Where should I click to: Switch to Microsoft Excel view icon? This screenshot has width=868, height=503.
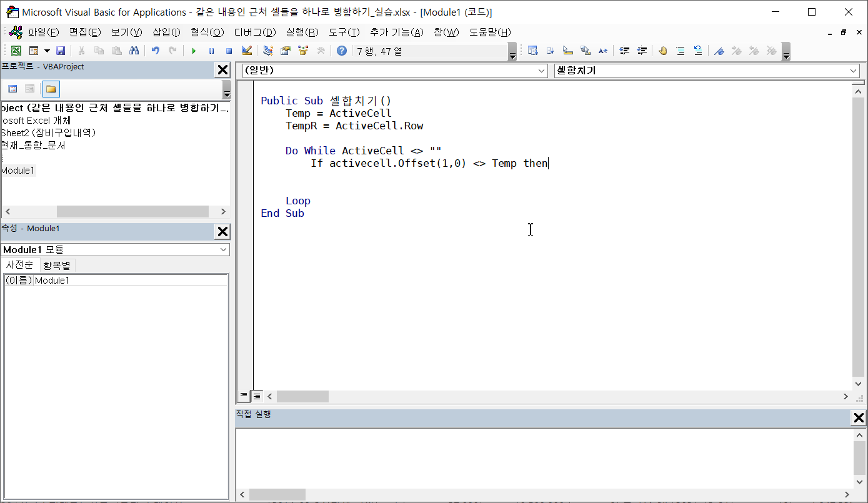[x=16, y=51]
